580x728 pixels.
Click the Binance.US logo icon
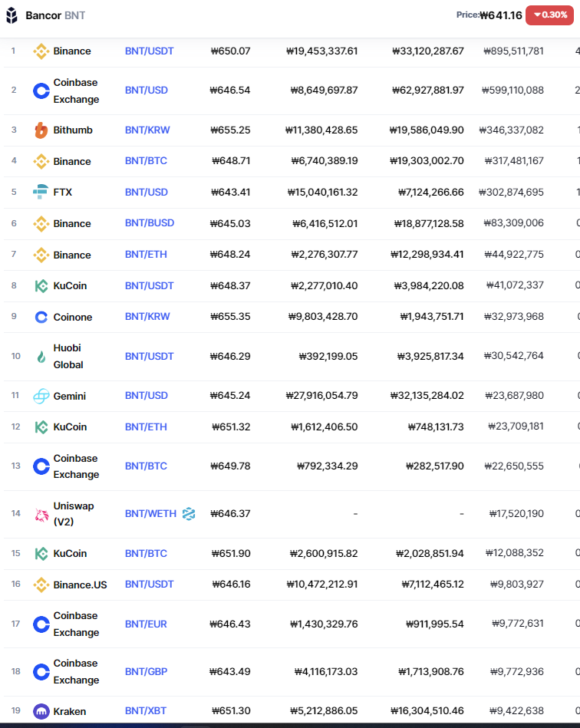[x=41, y=585]
